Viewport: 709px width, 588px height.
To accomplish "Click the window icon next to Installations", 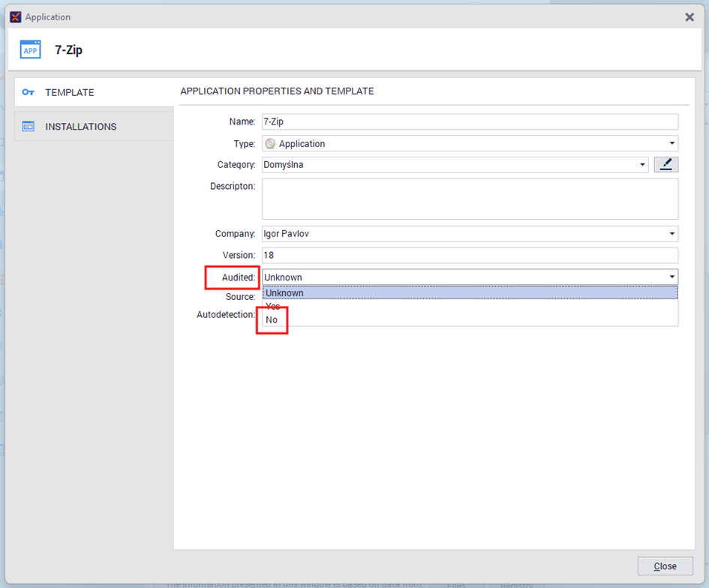I will (28, 127).
